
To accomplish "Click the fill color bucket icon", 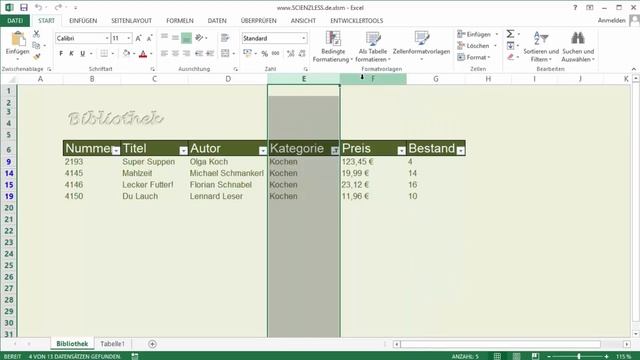I will click(x=126, y=53).
